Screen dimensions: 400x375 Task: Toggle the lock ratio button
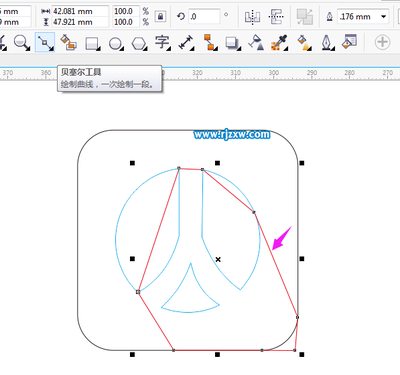point(160,16)
